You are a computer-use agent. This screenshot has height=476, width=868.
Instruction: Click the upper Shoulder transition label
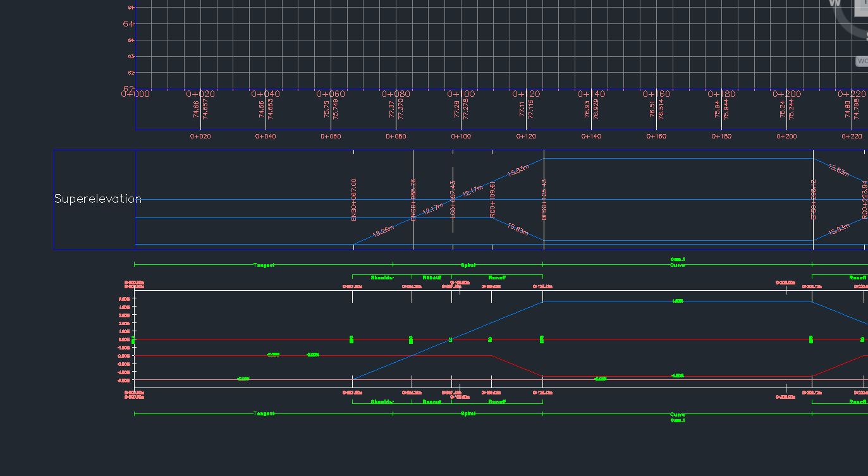382,278
